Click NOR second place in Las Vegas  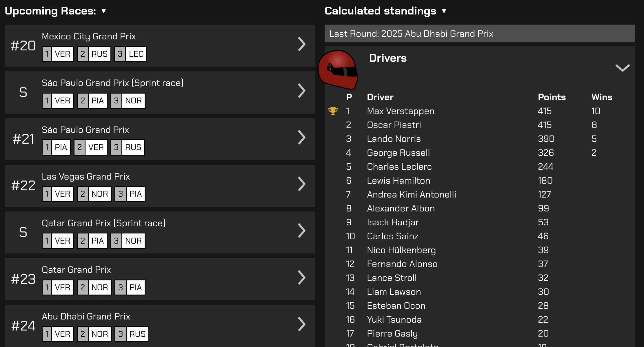click(x=99, y=194)
